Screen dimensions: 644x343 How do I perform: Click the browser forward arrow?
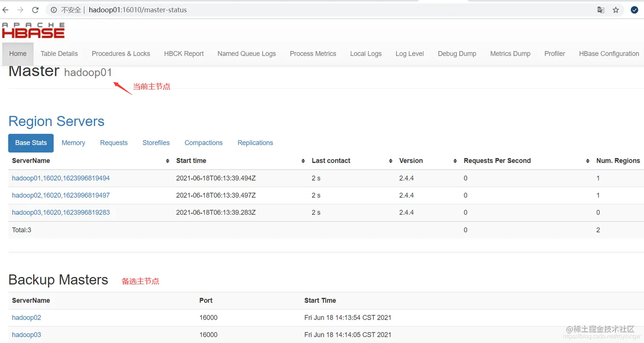click(x=20, y=10)
